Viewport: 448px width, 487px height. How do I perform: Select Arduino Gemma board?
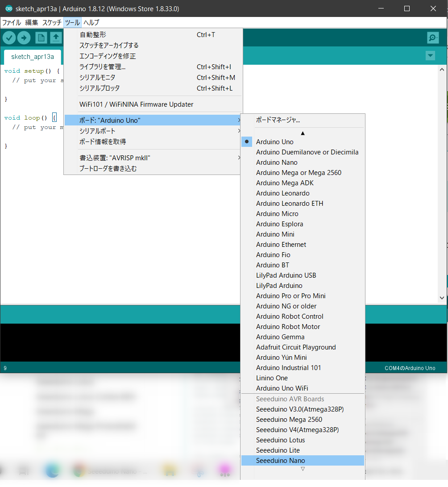click(303, 337)
